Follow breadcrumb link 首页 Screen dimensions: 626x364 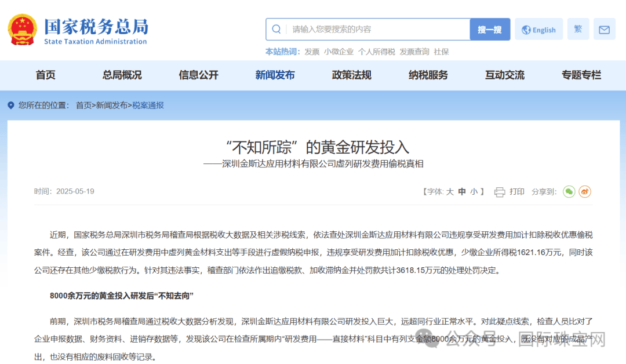[83, 105]
